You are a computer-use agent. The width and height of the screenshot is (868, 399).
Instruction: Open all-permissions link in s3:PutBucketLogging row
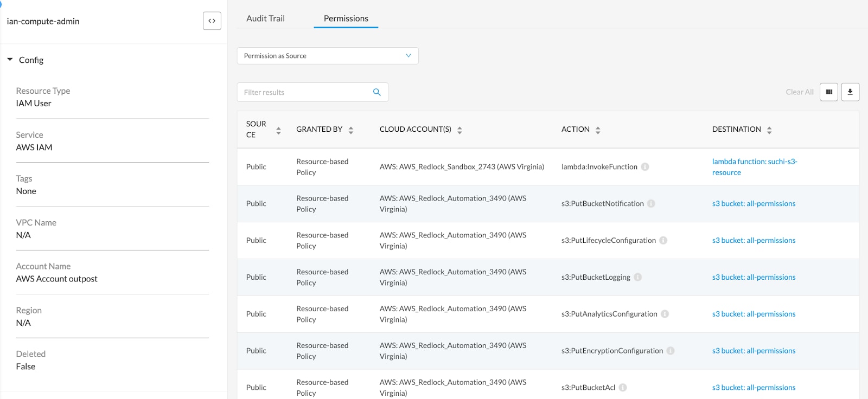point(754,278)
